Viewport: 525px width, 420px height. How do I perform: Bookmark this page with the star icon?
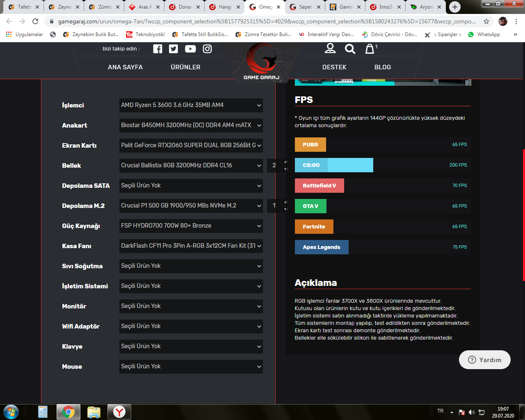pos(486,21)
